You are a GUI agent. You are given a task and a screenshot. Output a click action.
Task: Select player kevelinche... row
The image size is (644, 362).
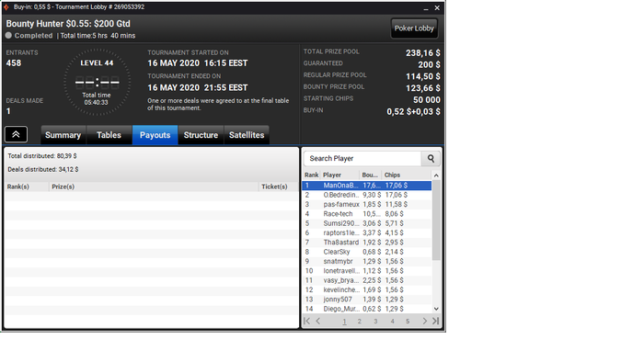point(367,289)
